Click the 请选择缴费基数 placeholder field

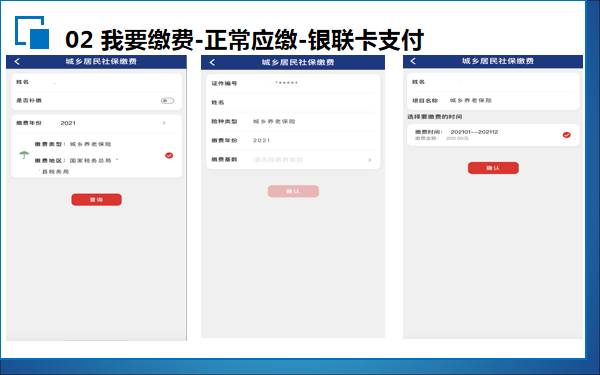click(x=278, y=160)
